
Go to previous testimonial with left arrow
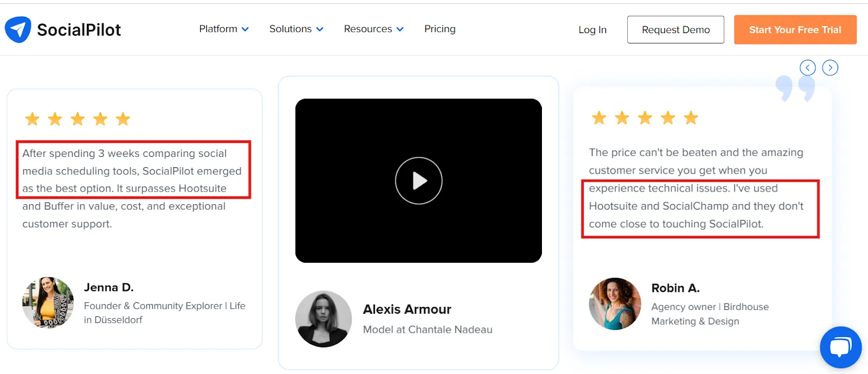808,68
